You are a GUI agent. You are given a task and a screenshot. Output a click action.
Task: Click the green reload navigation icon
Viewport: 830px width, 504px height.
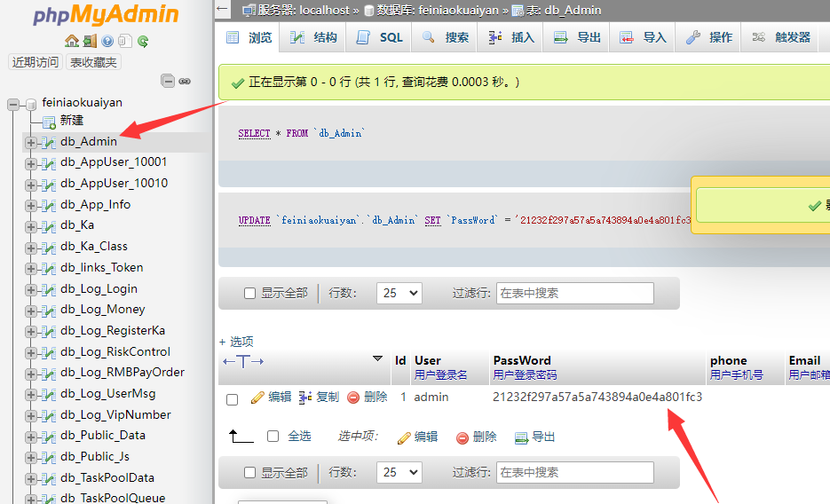[x=143, y=41]
